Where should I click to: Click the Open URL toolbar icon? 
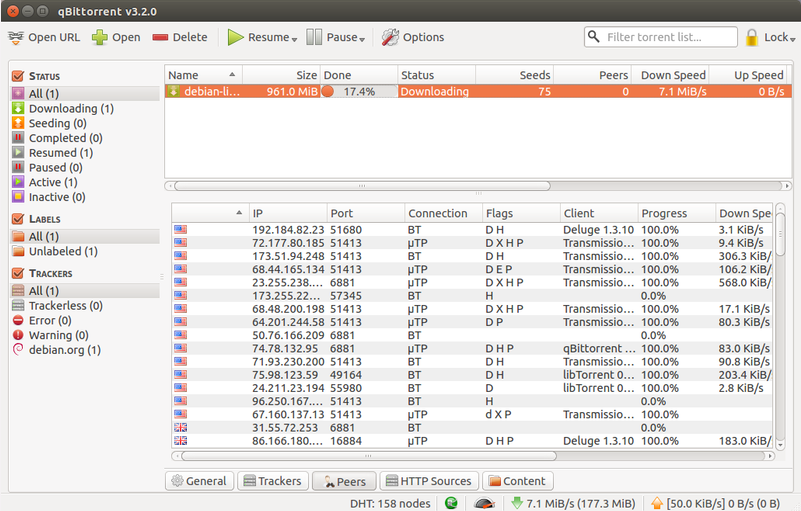16,37
